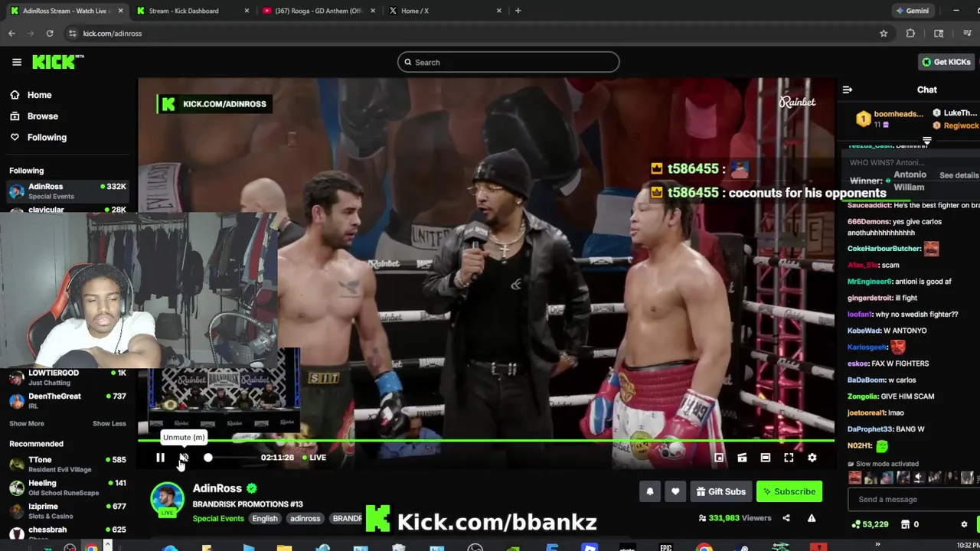Expand the list with Show More

tap(27, 423)
